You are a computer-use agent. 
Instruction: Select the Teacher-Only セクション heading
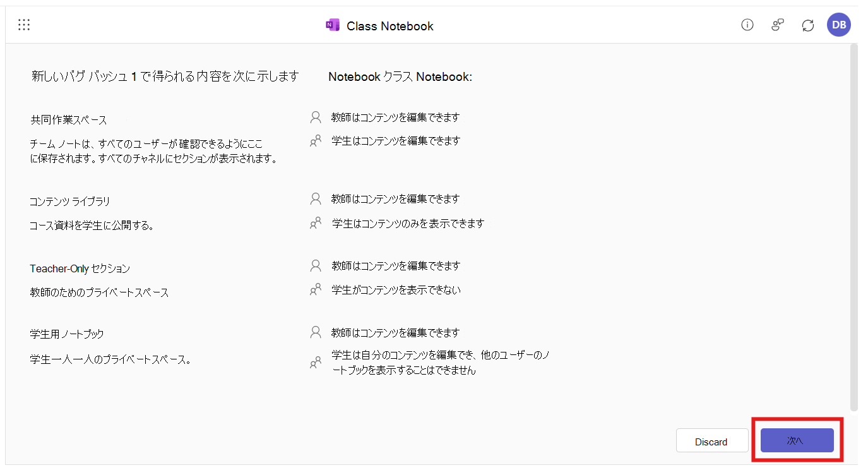click(x=80, y=268)
